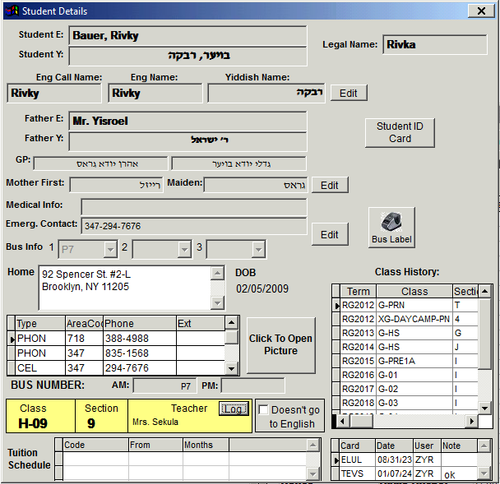
Task: Select the CEL 347 294-7676 phone row
Action: [120, 368]
